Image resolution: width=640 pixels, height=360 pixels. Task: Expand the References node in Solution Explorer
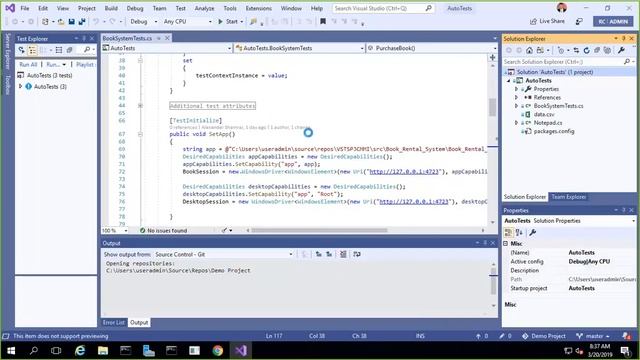pos(516,98)
